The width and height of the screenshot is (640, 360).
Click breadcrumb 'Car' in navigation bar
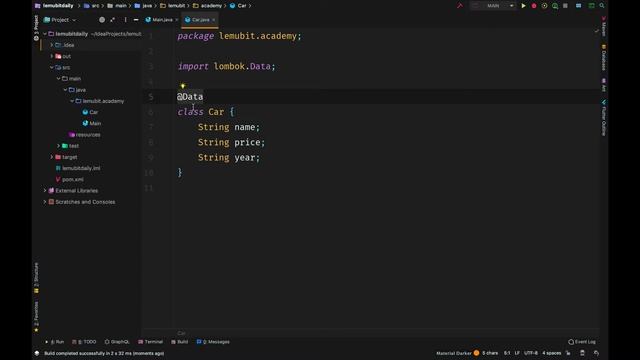pos(238,6)
